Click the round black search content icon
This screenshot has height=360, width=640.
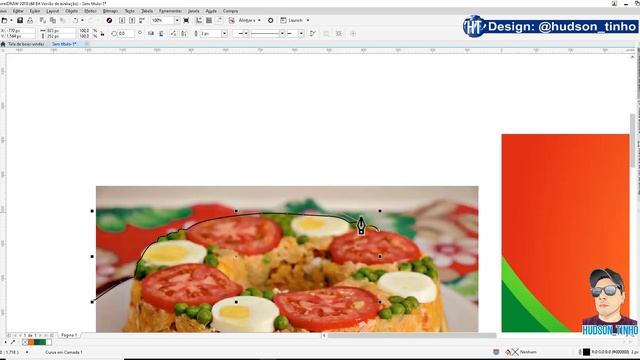click(x=109, y=20)
